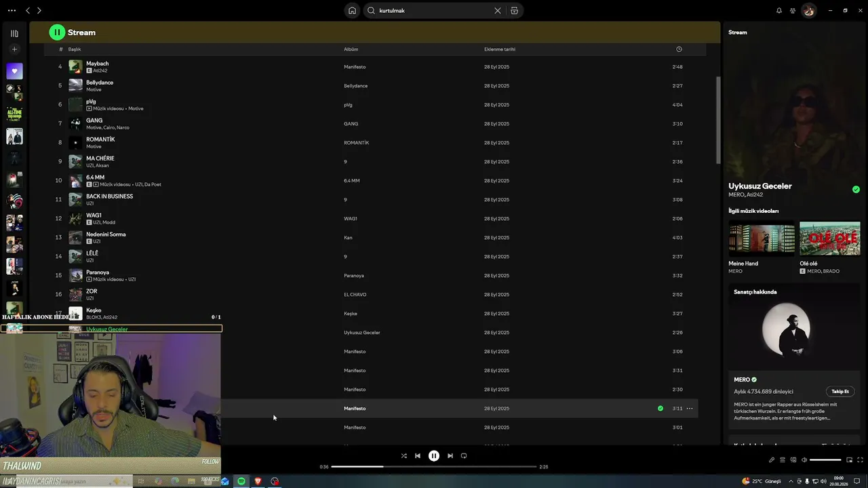868x488 pixels.
Task: Toggle saved status of Uykusuz Geceler
Action: coord(856,190)
